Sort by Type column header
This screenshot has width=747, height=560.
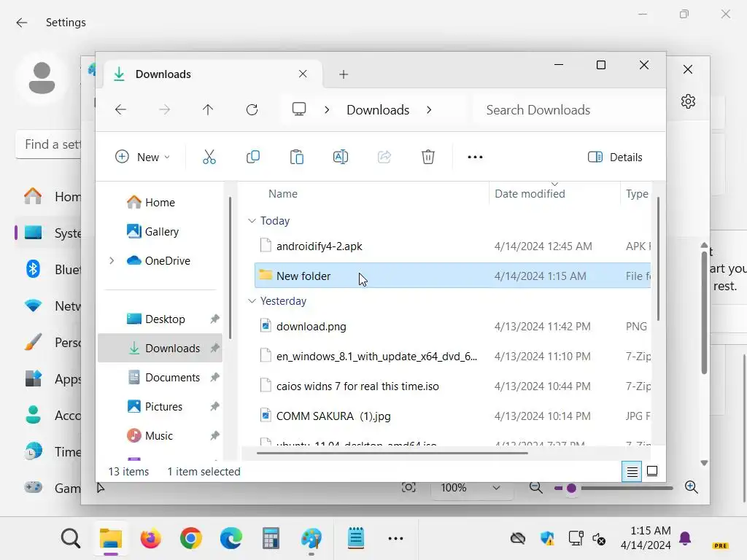(637, 194)
